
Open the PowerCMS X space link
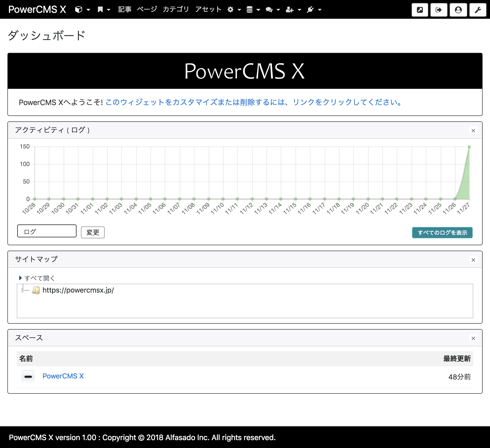63,376
